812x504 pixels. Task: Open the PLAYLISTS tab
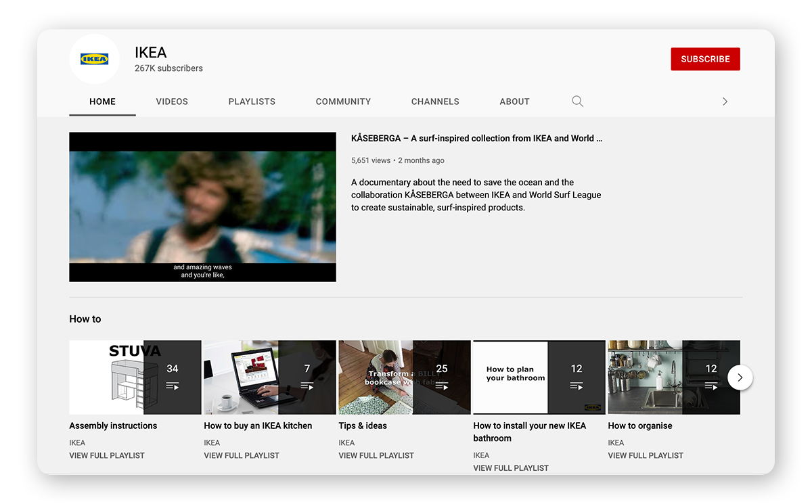pos(252,101)
